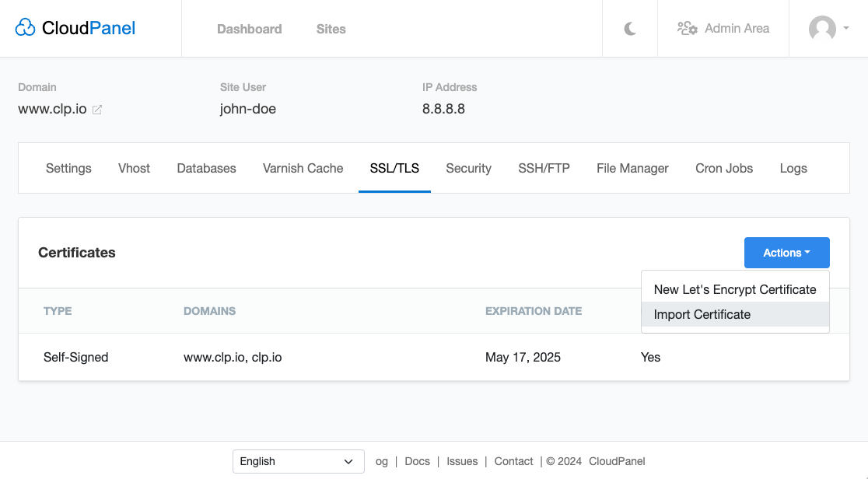Click the Self-Signed certificate row
The width and height of the screenshot is (868, 479).
75,358
